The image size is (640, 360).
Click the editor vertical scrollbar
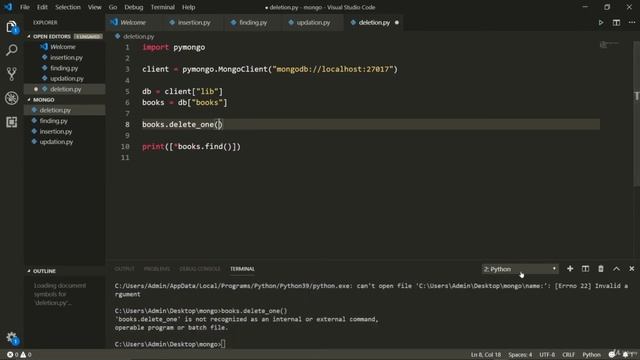point(636,114)
